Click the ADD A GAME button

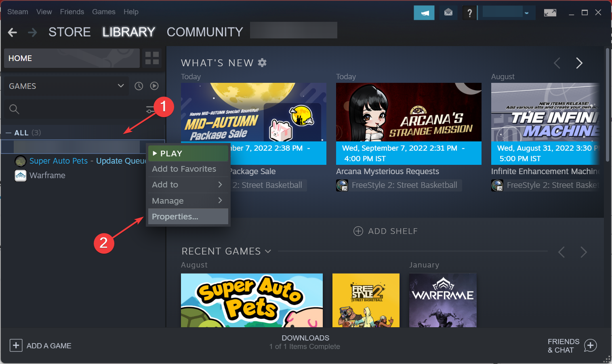point(41,346)
